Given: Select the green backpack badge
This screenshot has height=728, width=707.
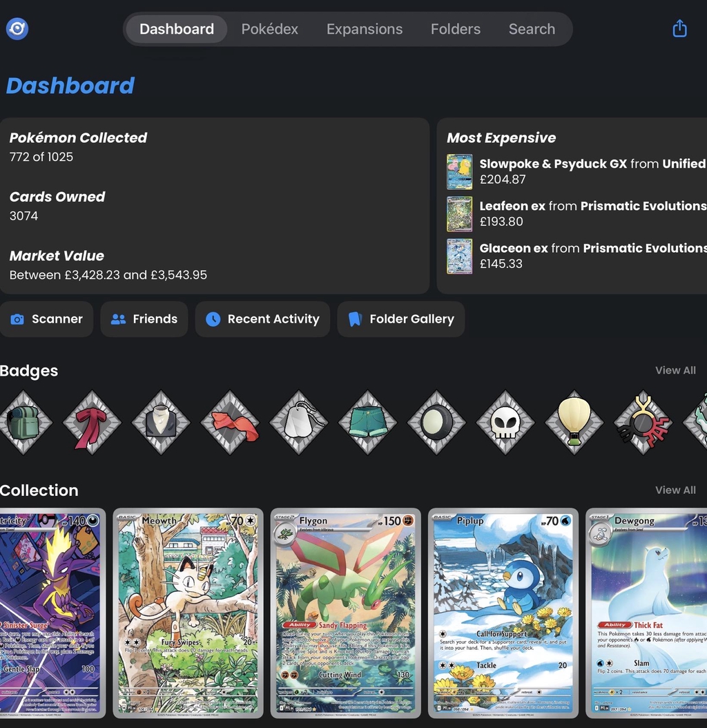Looking at the screenshot, I should pyautogui.click(x=23, y=422).
